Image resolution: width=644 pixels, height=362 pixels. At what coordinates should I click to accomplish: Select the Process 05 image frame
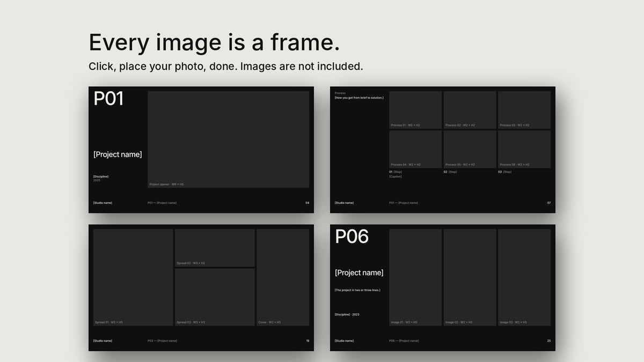click(470, 150)
